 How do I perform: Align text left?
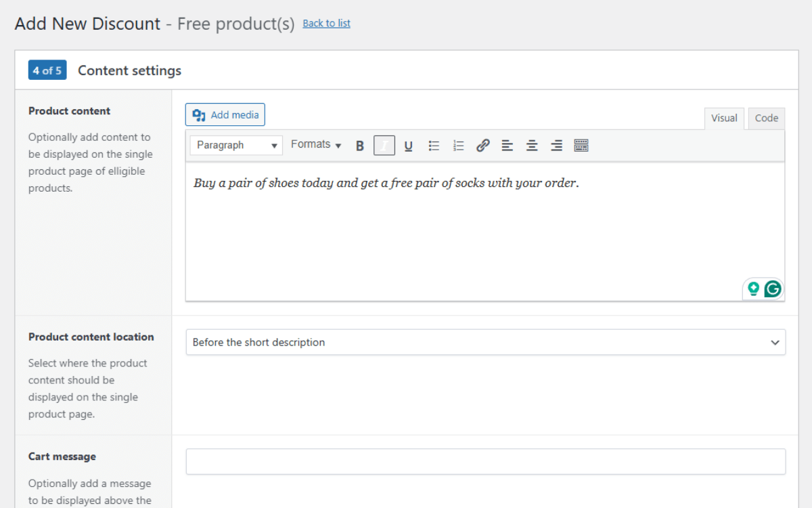click(x=507, y=146)
